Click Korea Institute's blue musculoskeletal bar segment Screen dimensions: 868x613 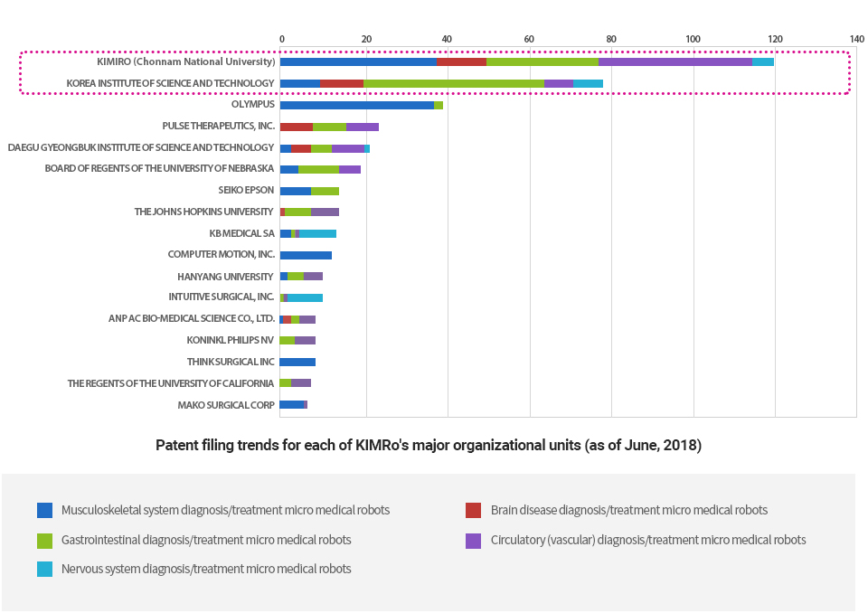(x=300, y=83)
